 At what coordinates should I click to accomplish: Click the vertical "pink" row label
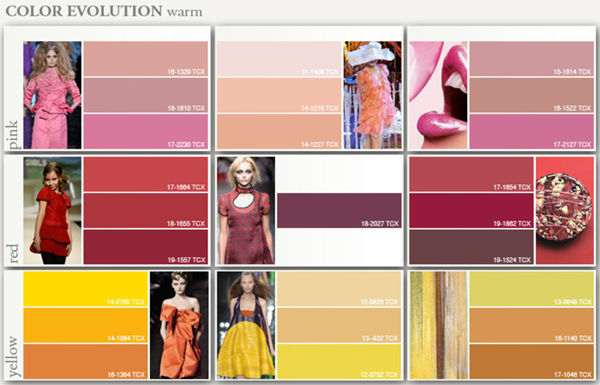(13, 134)
